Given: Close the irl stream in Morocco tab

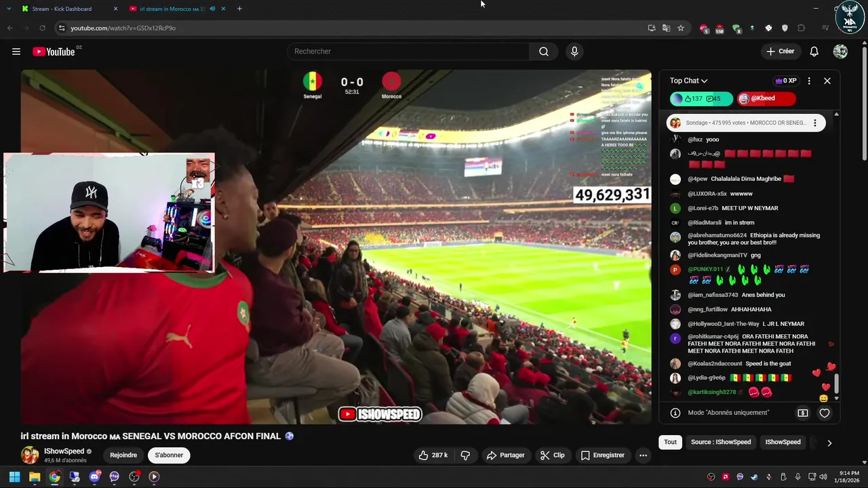Looking at the screenshot, I should coord(223,9).
